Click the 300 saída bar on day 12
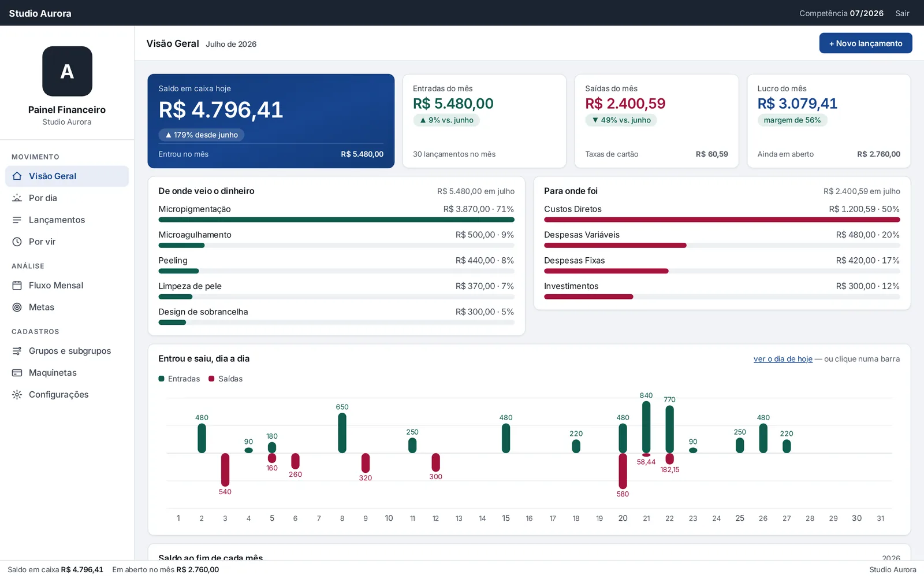Viewport: 924px width, 578px height. click(x=435, y=462)
